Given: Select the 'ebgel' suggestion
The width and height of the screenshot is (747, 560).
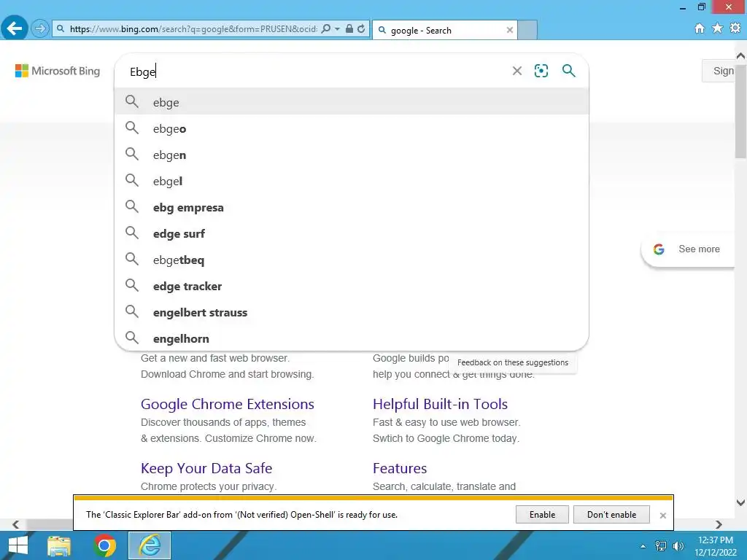Looking at the screenshot, I should (x=352, y=181).
